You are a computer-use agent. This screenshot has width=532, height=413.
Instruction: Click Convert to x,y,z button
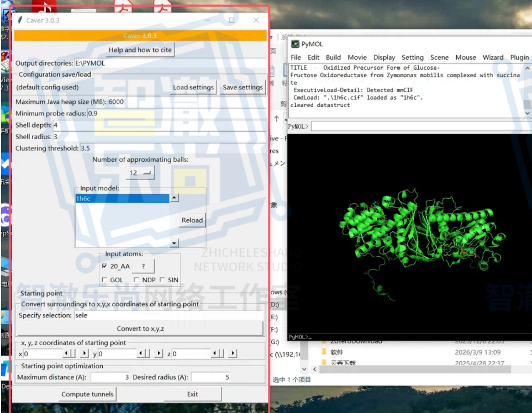[140, 329]
